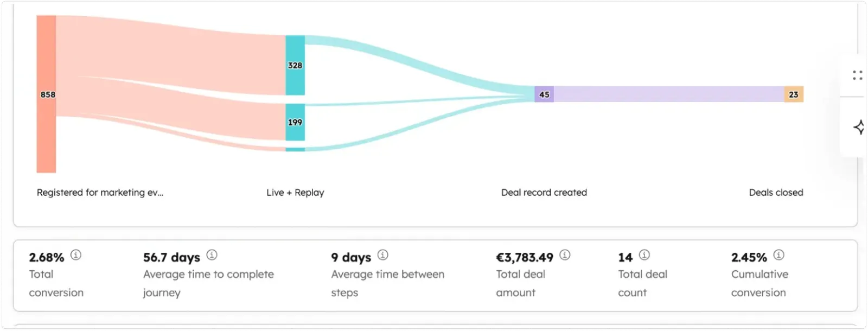Viewport: 868px width, 331px height.
Task: Click the Deals closed stage label
Action: (x=776, y=192)
